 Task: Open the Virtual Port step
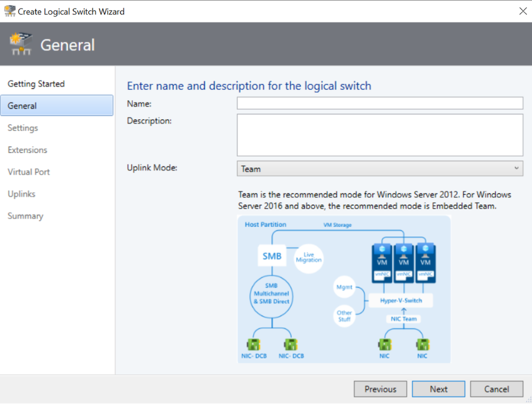click(x=29, y=172)
